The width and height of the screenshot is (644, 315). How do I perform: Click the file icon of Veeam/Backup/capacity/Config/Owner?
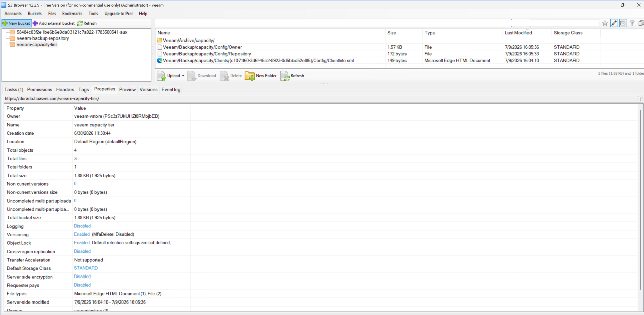coord(160,47)
